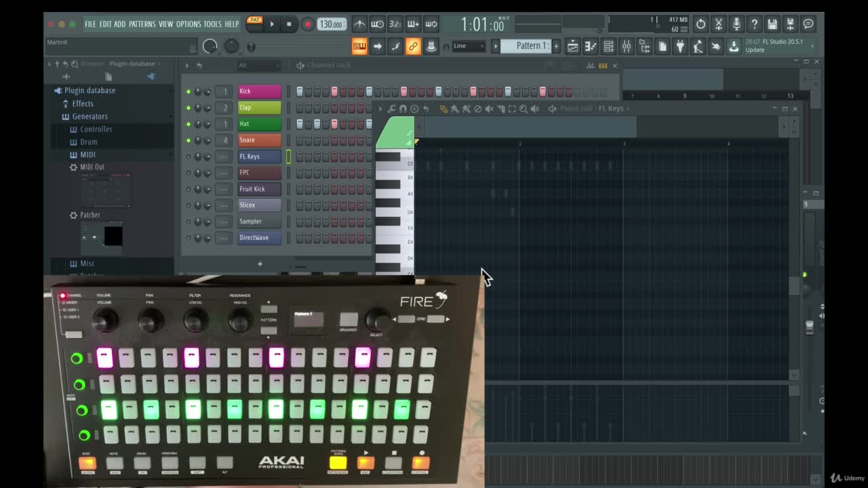Viewport: 868px width, 488px height.
Task: Add new channel with plus button
Action: 260,264
